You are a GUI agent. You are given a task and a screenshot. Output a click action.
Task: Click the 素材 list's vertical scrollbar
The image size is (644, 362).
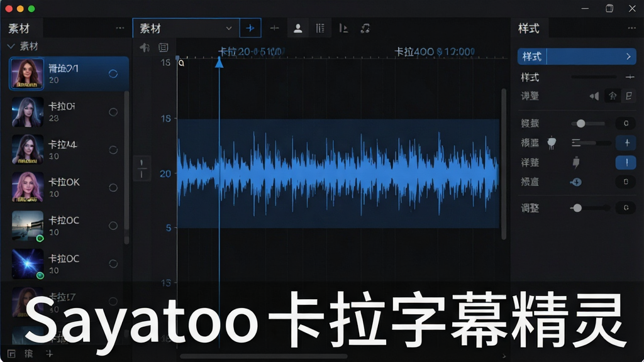point(126,168)
